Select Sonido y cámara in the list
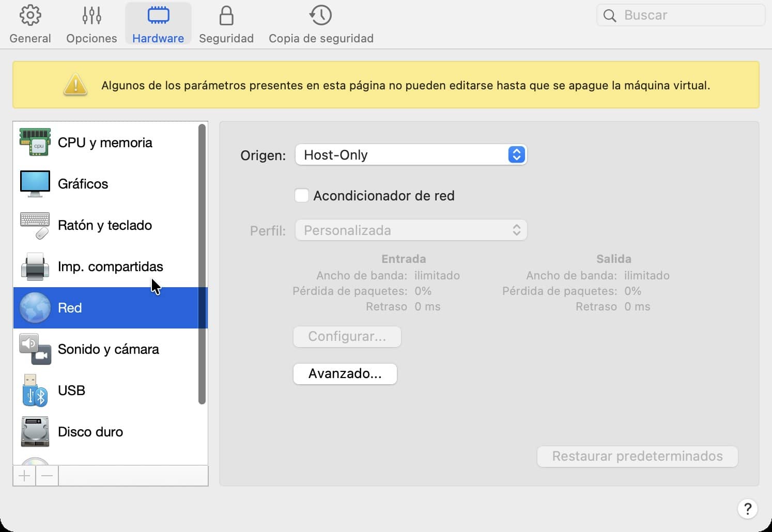 click(x=111, y=349)
